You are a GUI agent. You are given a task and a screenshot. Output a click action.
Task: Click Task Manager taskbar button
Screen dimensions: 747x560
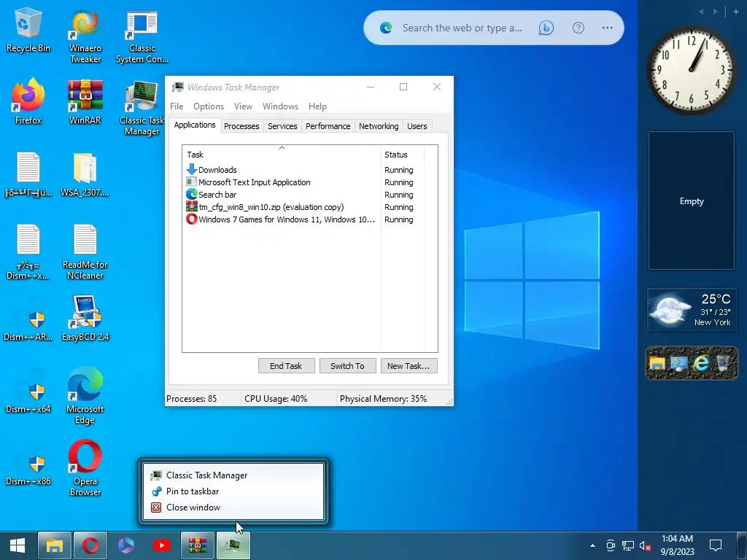click(x=233, y=545)
